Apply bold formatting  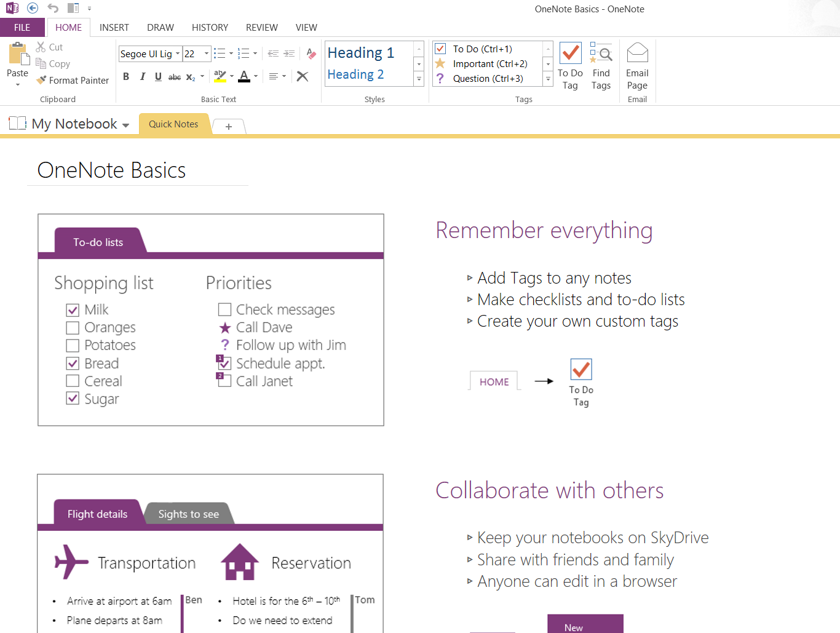(126, 76)
